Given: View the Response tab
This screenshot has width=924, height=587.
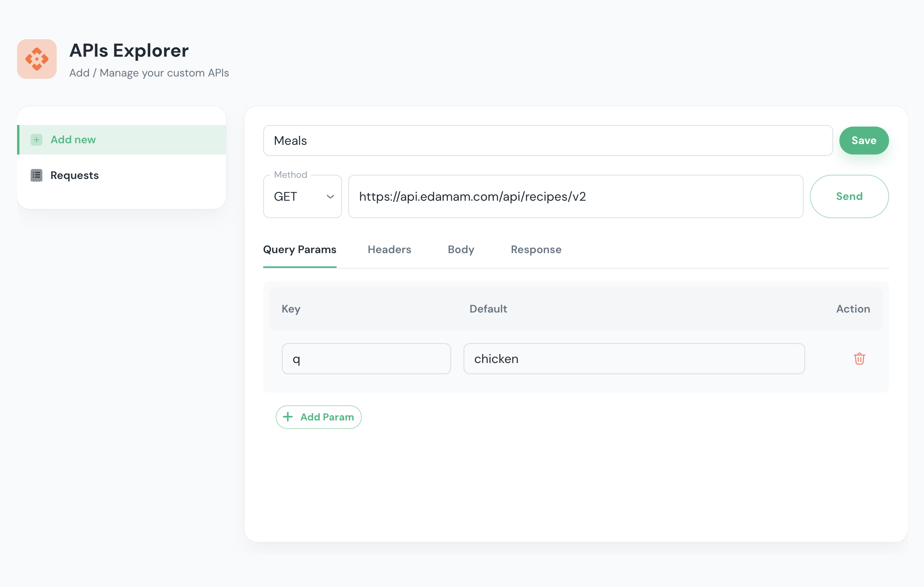Looking at the screenshot, I should pos(536,250).
